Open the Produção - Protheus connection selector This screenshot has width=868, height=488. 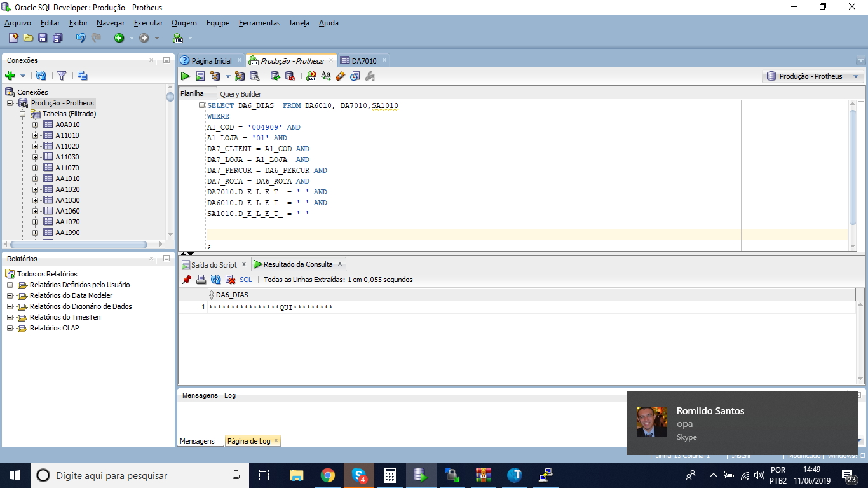(813, 76)
